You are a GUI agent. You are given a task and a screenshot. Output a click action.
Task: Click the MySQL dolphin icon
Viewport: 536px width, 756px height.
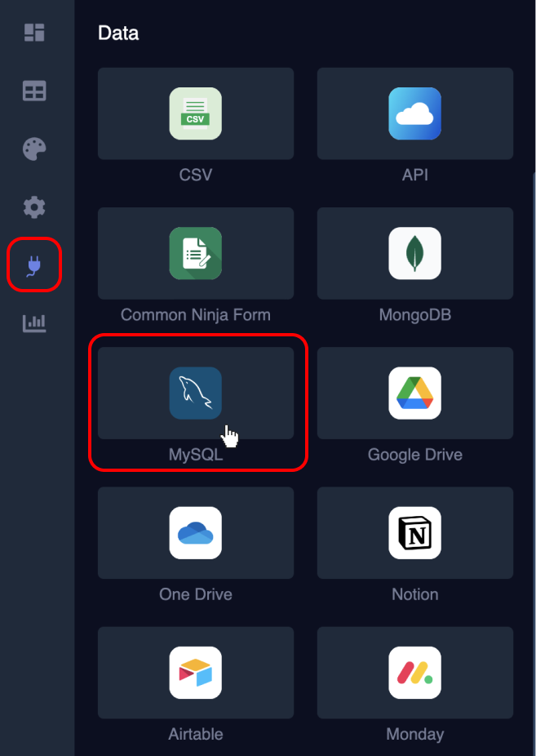tap(196, 393)
